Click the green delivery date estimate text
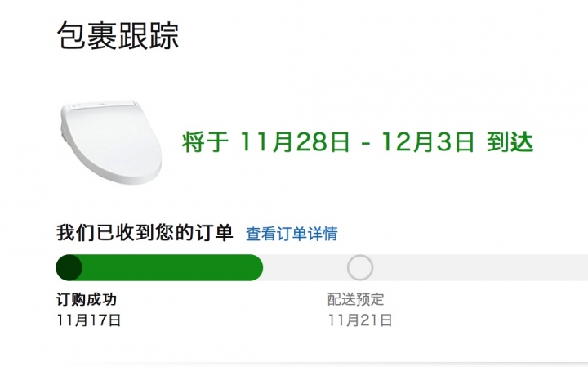Viewport: 588px width, 367px height. pos(358,142)
